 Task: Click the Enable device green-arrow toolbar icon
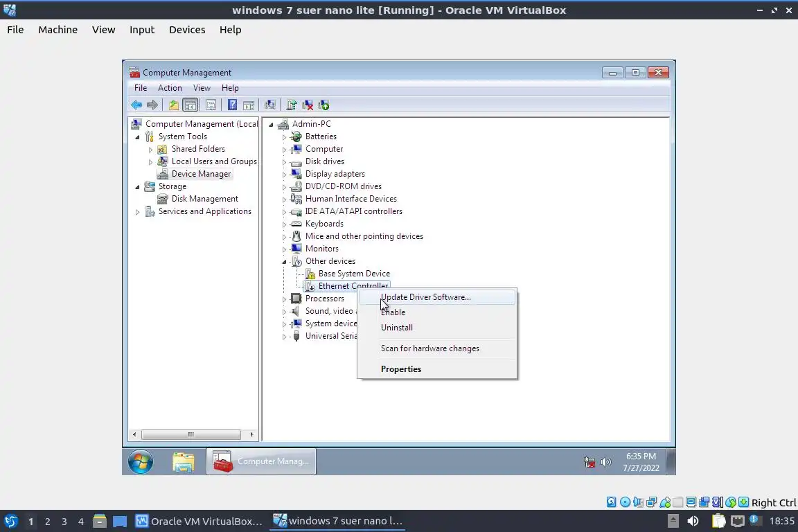click(323, 105)
